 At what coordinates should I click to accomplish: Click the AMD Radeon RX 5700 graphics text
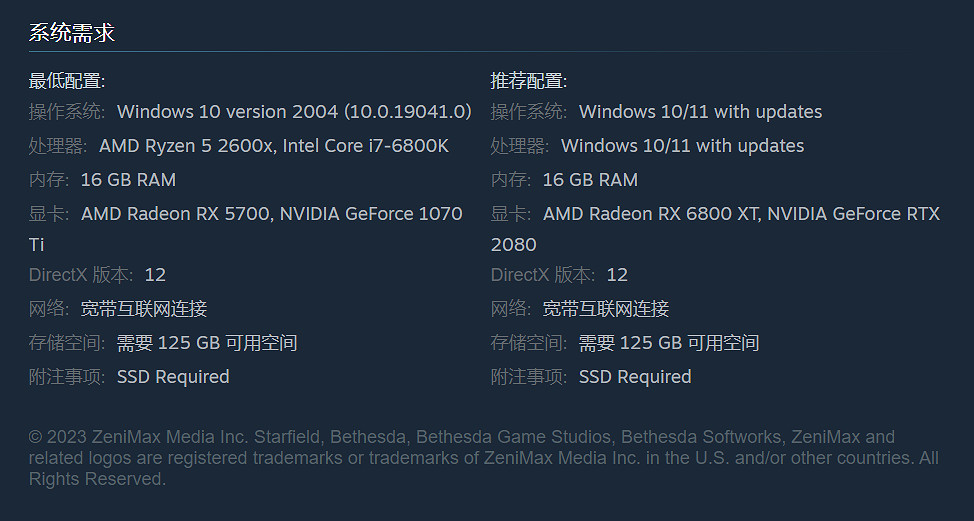click(x=175, y=214)
